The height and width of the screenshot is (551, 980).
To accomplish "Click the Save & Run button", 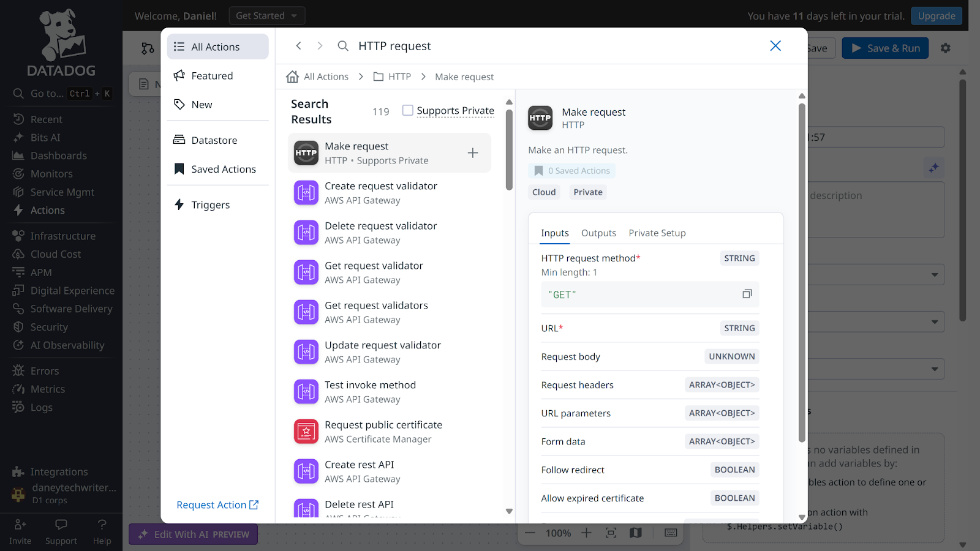I will (x=885, y=48).
